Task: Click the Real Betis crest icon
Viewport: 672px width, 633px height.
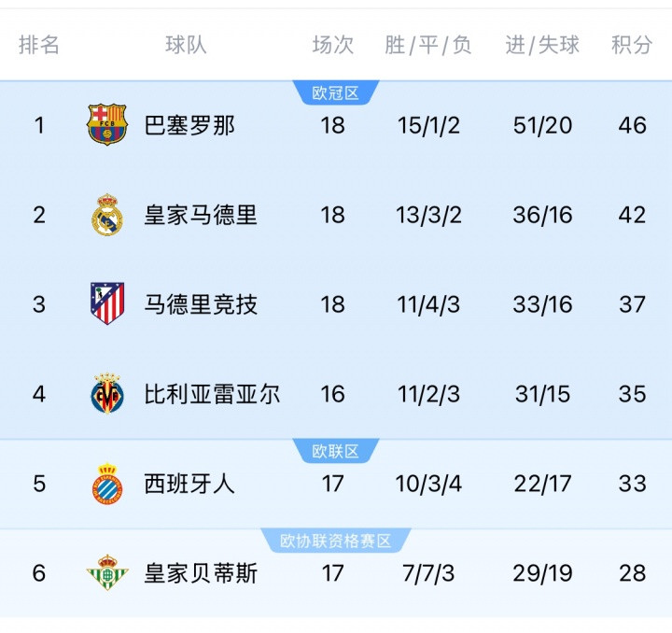Action: click(x=107, y=572)
